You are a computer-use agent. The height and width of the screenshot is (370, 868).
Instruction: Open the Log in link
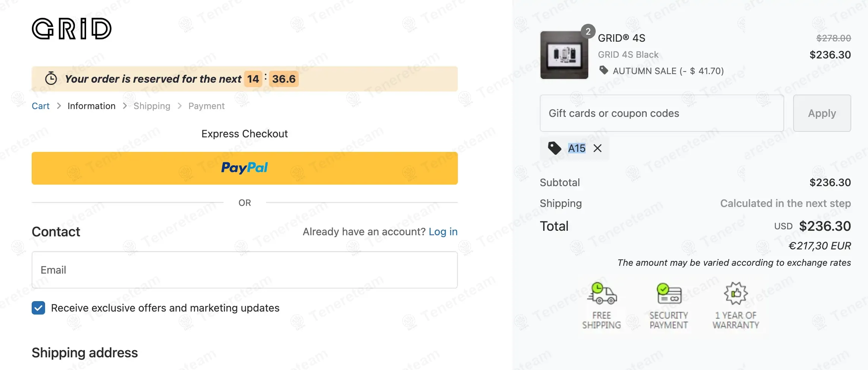[443, 232]
